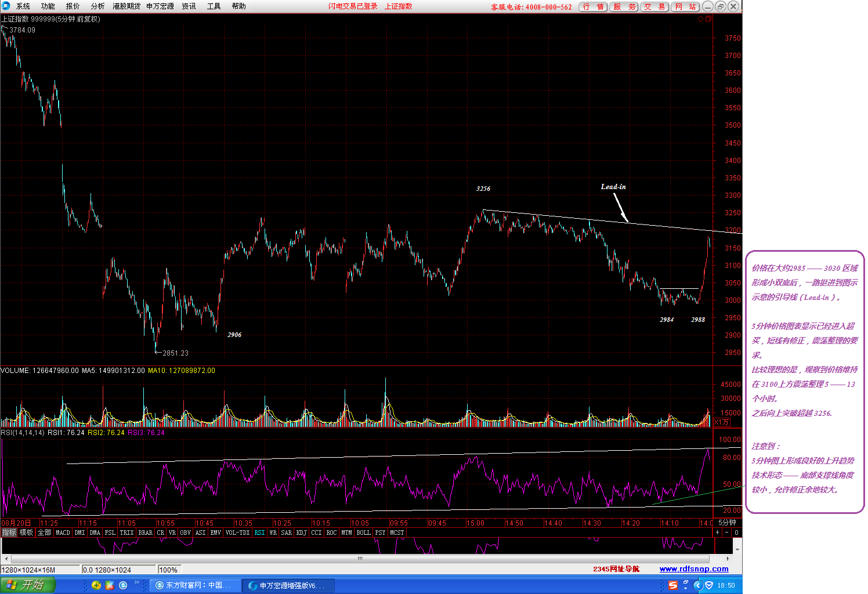Image resolution: width=868 pixels, height=594 pixels.
Task: Open the 分析 menu
Action: point(98,6)
